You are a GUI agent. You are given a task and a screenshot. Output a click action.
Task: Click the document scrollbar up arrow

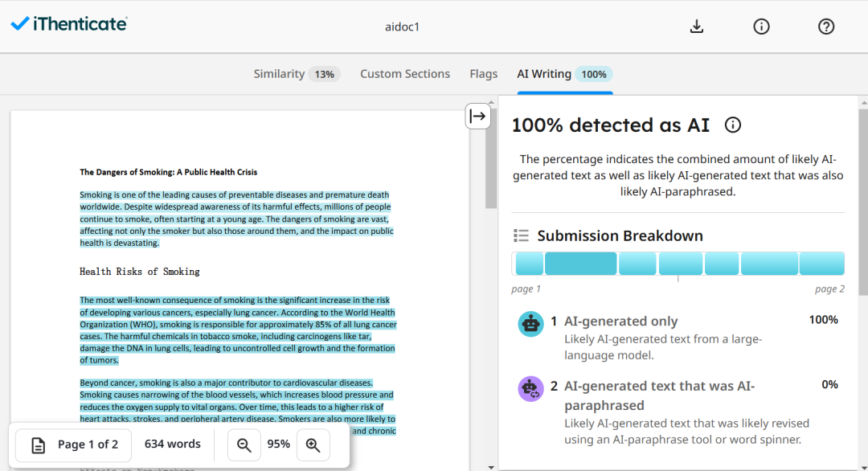point(491,103)
